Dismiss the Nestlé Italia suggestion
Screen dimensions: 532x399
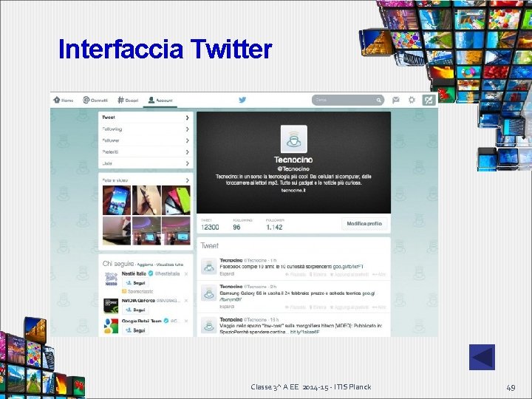click(x=186, y=274)
